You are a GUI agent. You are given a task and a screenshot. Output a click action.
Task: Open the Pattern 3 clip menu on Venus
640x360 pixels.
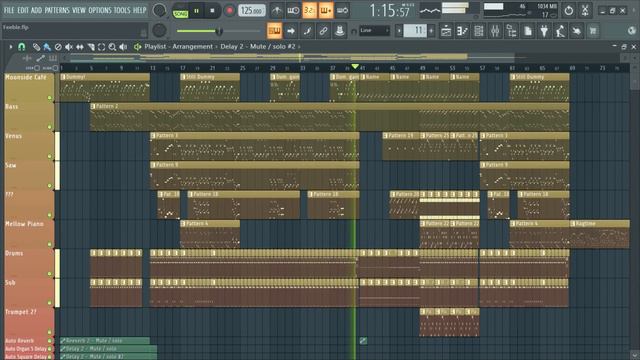tap(153, 136)
